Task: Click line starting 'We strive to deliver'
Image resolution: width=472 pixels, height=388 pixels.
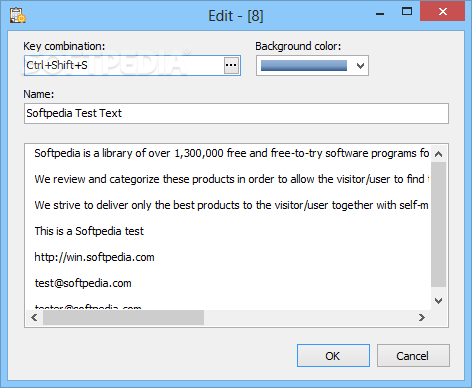Action: [x=232, y=205]
